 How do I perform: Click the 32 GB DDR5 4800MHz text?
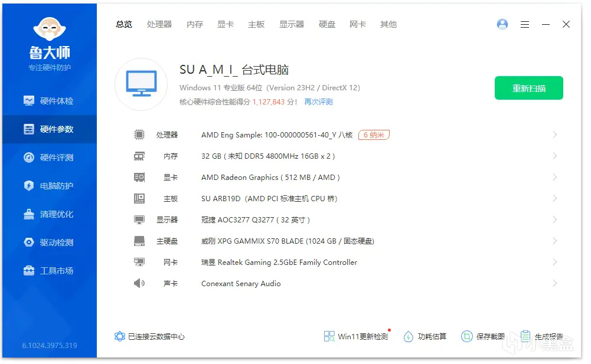click(268, 156)
